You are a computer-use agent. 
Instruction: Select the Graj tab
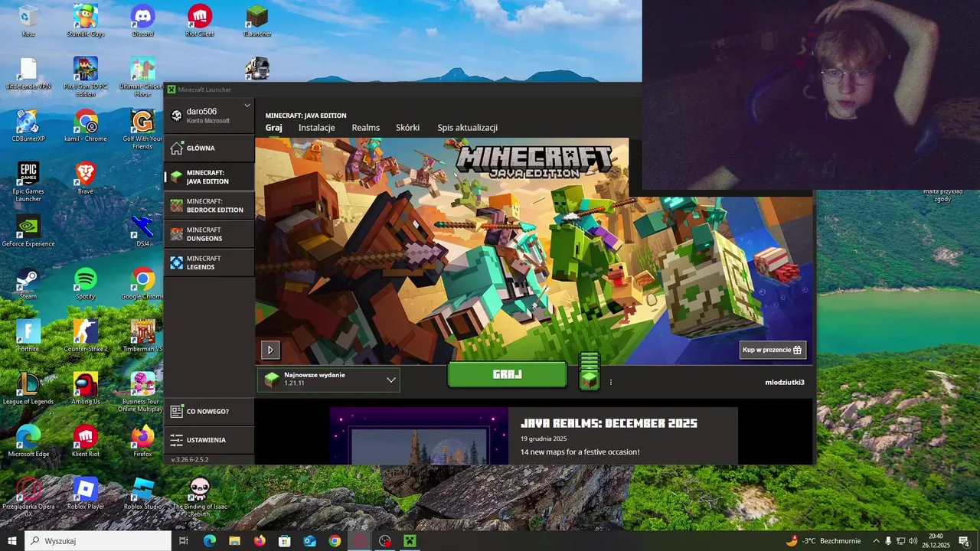pos(273,128)
